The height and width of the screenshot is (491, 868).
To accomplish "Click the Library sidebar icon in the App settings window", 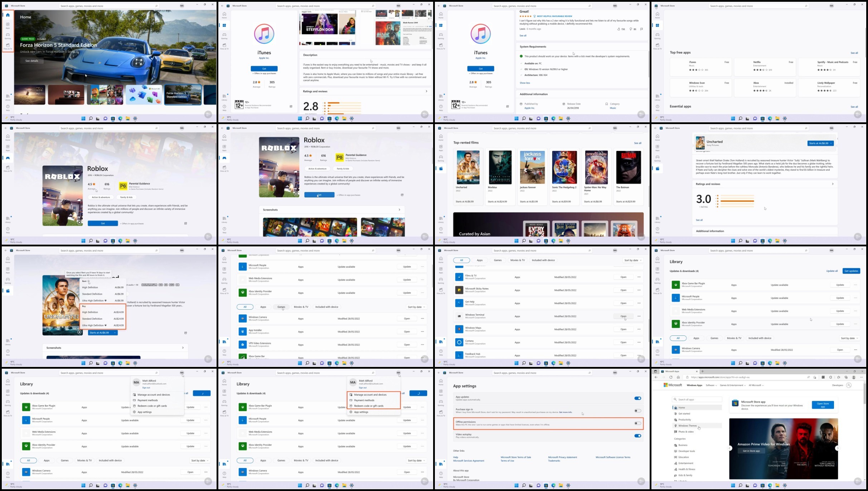I will 441,464.
